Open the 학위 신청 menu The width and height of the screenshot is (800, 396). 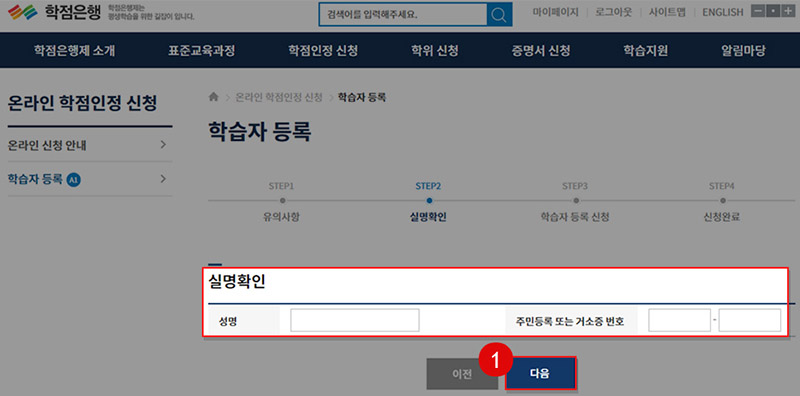click(x=435, y=51)
